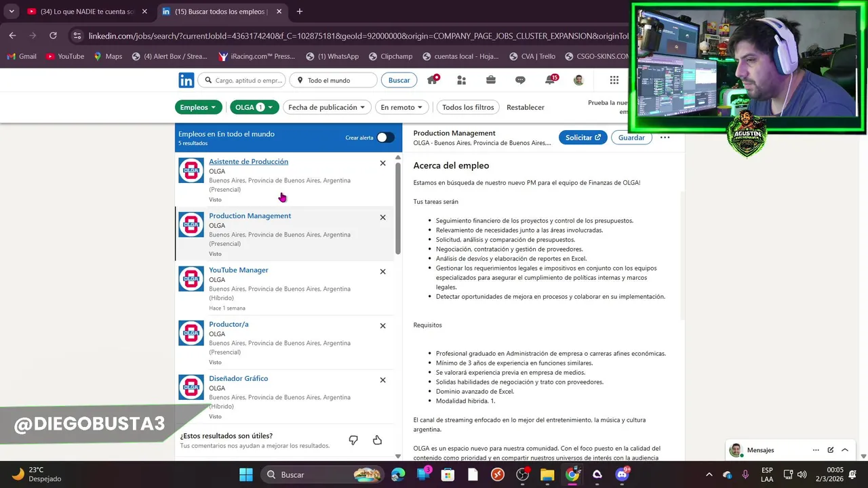Open LinkedIn Home feed icon

coord(432,79)
